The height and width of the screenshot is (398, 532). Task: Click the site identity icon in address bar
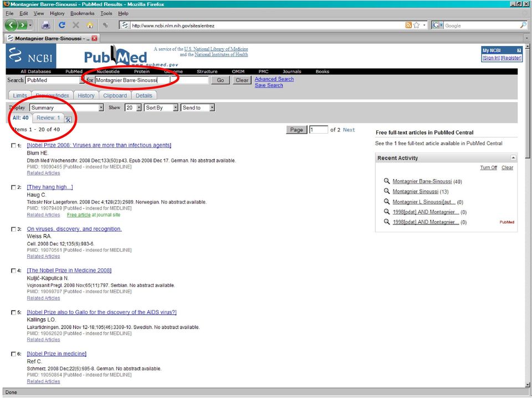125,25
